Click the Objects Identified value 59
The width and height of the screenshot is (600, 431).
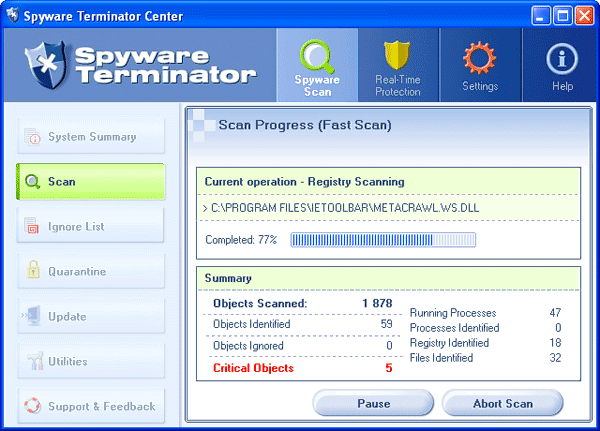(386, 324)
